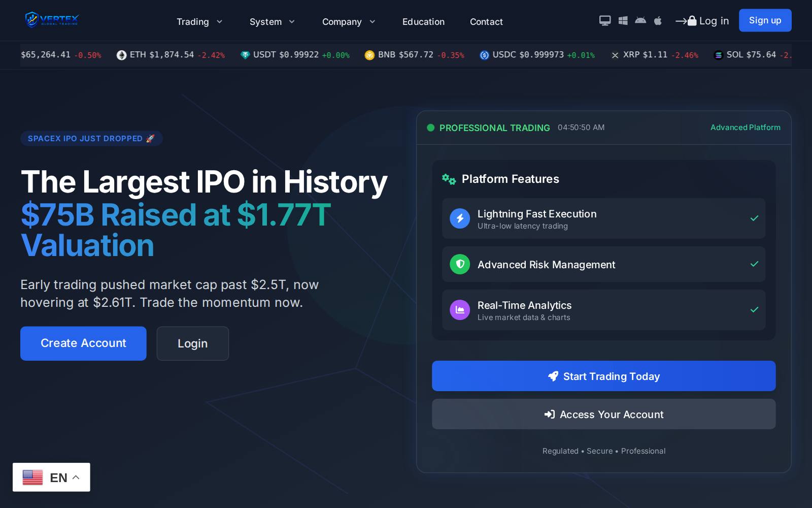Select the Windows platform icon
812x508 pixels.
point(623,21)
